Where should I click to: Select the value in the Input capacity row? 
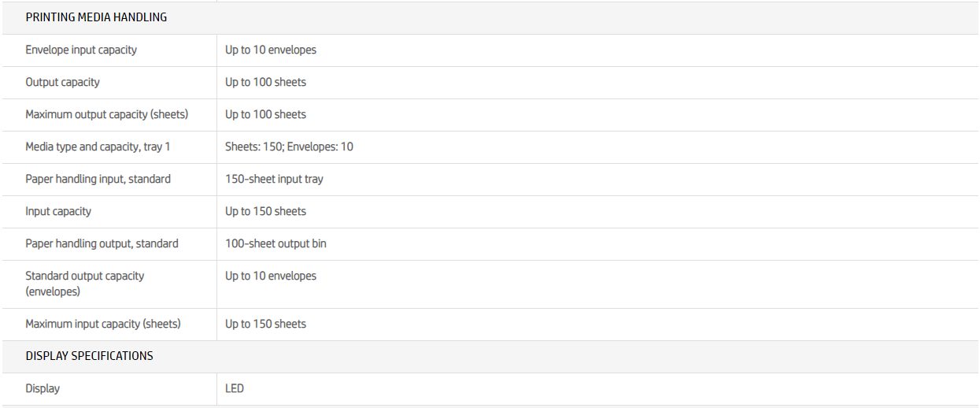tap(265, 211)
